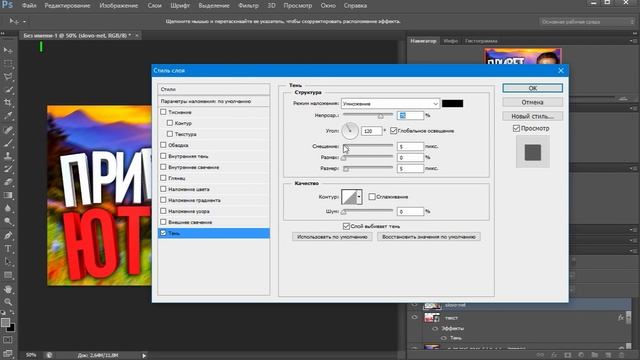Image resolution: width=640 pixels, height=360 pixels.
Task: Open the black shadow color swatch
Action: pos(453,103)
